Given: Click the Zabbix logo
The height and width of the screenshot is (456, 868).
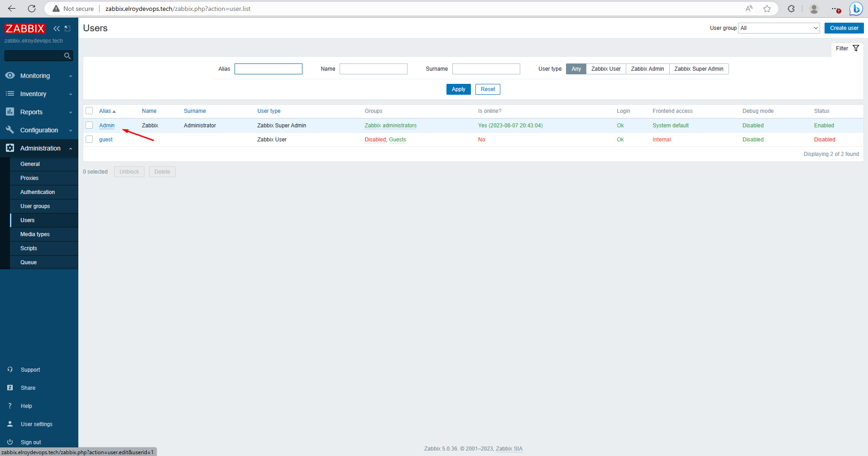Looking at the screenshot, I should [25, 29].
